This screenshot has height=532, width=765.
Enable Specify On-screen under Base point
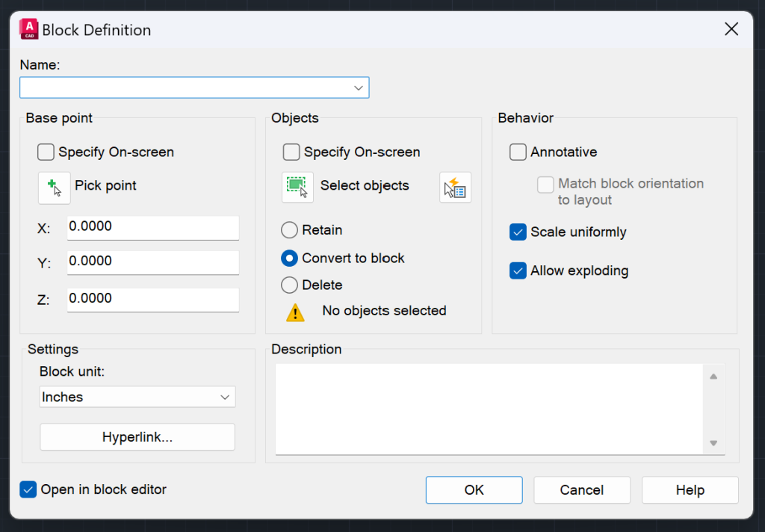(46, 152)
